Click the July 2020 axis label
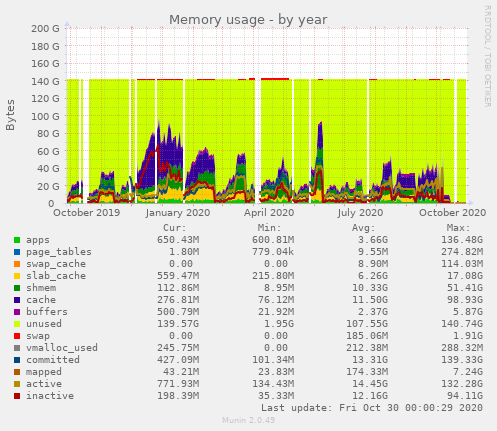Image resolution: width=497 pixels, height=431 pixels. point(360,213)
